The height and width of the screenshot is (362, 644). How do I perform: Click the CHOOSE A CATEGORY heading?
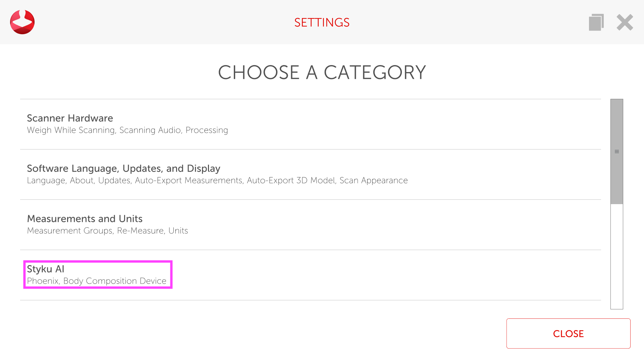pyautogui.click(x=322, y=72)
